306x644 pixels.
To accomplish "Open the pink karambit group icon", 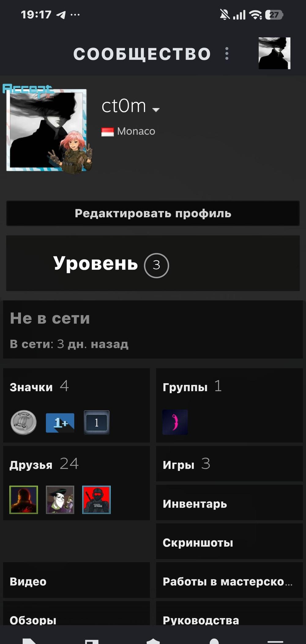I will coord(175,422).
